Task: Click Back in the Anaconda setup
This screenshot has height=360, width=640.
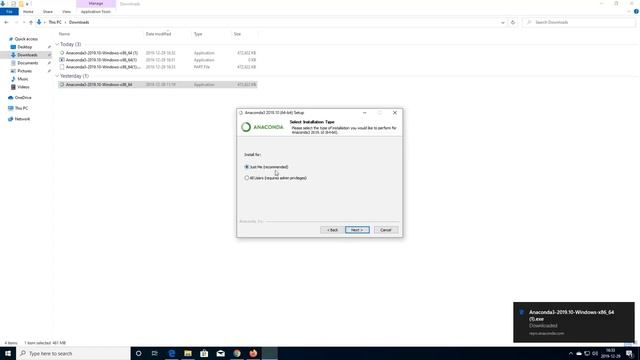Action: click(x=332, y=230)
